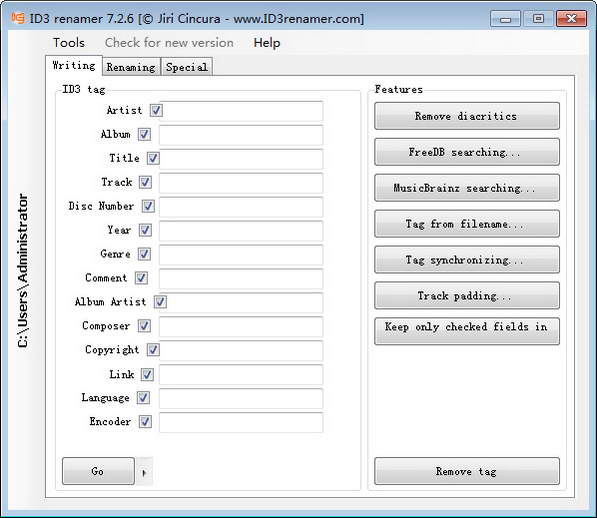
Task: Uncheck the Copyright checkbox
Action: click(x=153, y=350)
